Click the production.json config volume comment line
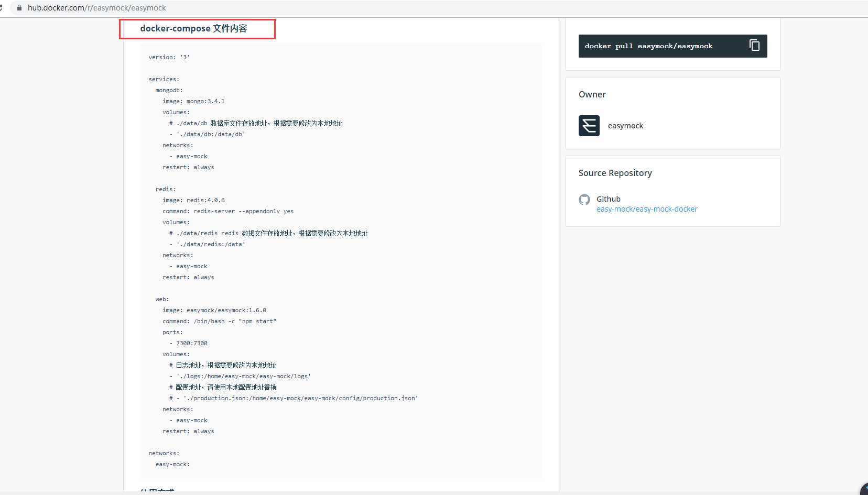This screenshot has width=868, height=495. (x=294, y=398)
